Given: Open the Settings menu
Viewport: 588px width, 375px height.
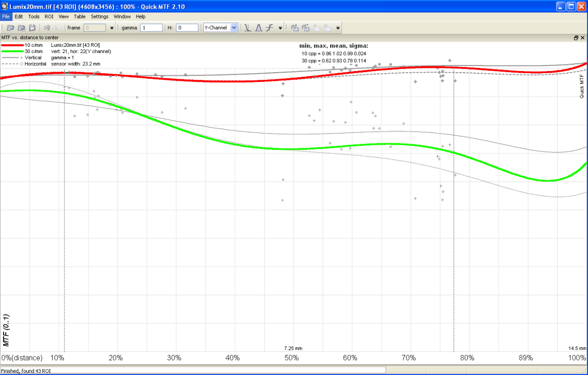Looking at the screenshot, I should 100,16.
